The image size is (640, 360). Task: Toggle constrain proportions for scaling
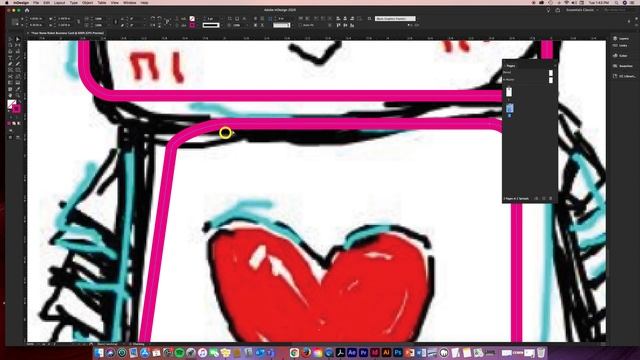pos(116,22)
